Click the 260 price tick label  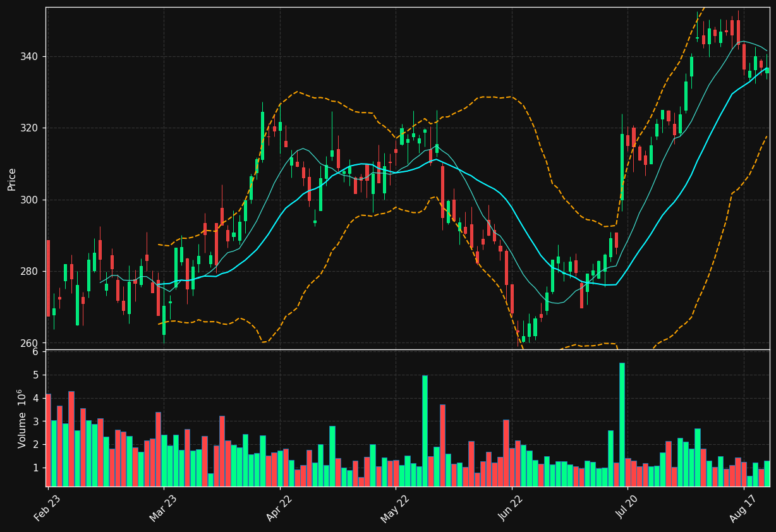(28, 344)
